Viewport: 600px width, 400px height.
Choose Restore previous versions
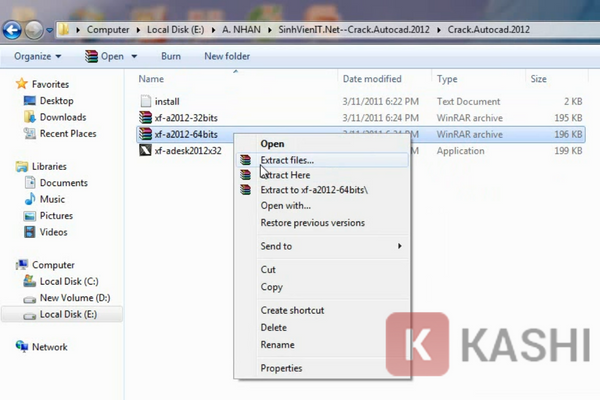click(x=312, y=223)
